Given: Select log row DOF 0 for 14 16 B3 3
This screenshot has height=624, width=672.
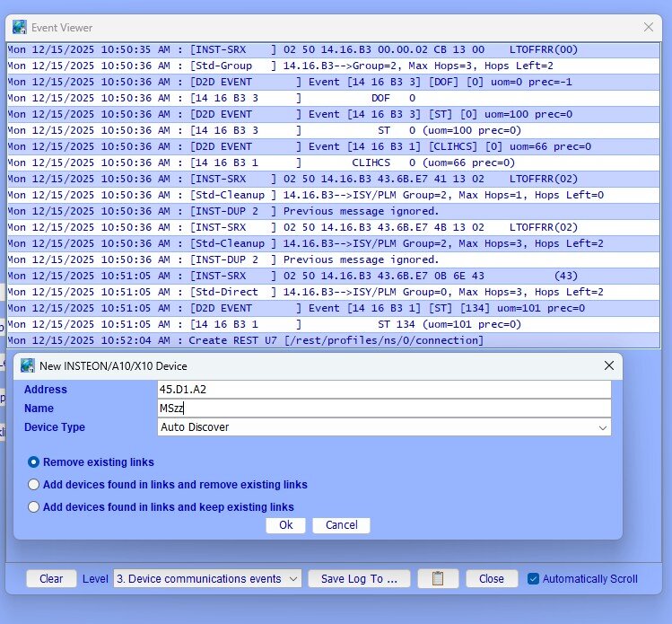Looking at the screenshot, I should (x=334, y=98).
